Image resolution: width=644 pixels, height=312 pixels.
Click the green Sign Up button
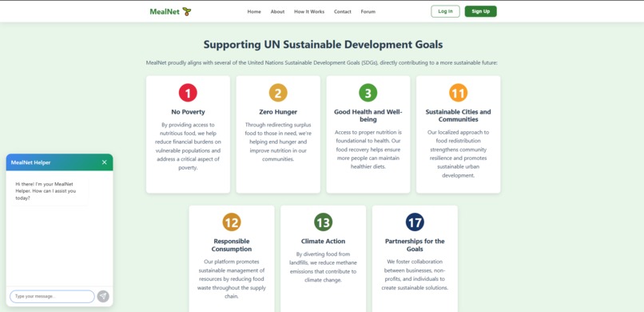pos(480,11)
